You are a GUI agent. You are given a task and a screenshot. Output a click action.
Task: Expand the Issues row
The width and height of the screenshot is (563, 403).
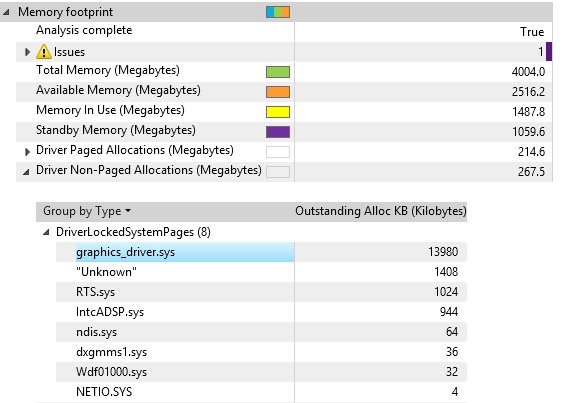[27, 52]
